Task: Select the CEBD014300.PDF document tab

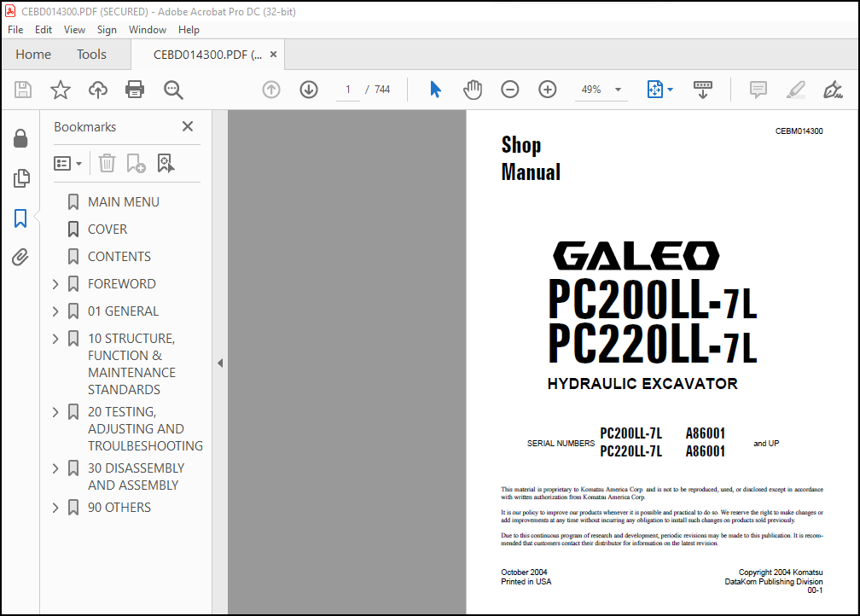Action: click(207, 55)
